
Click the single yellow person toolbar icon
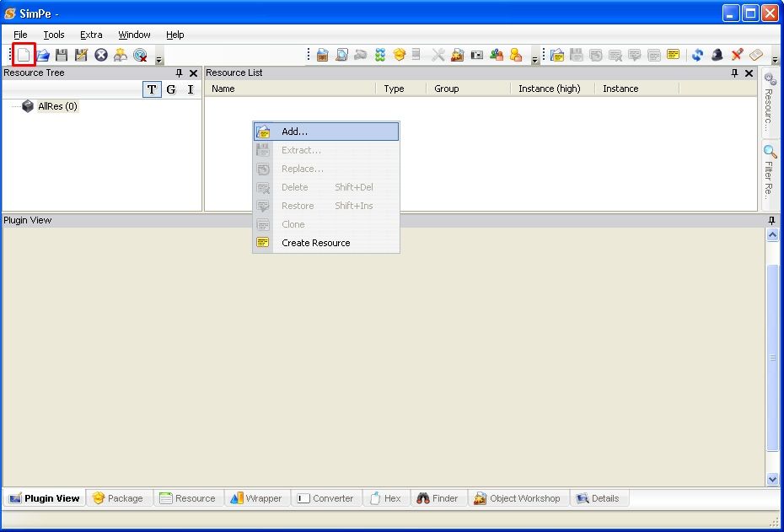(x=516, y=55)
